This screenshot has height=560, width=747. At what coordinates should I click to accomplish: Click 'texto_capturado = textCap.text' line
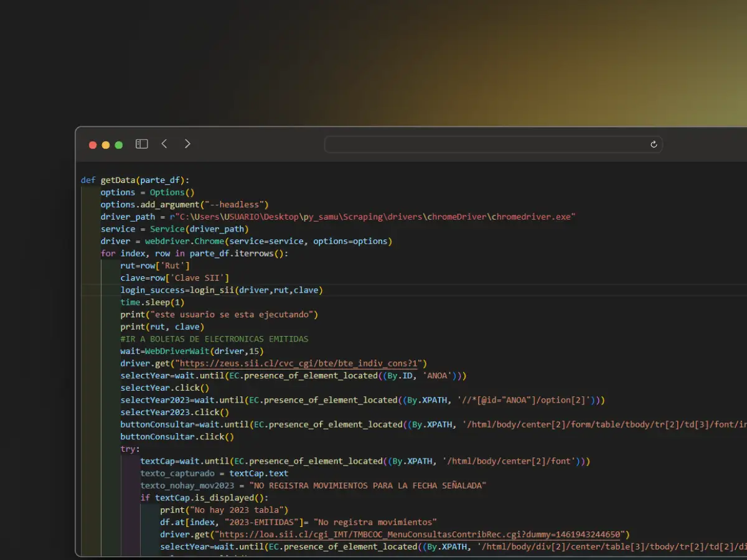214,473
